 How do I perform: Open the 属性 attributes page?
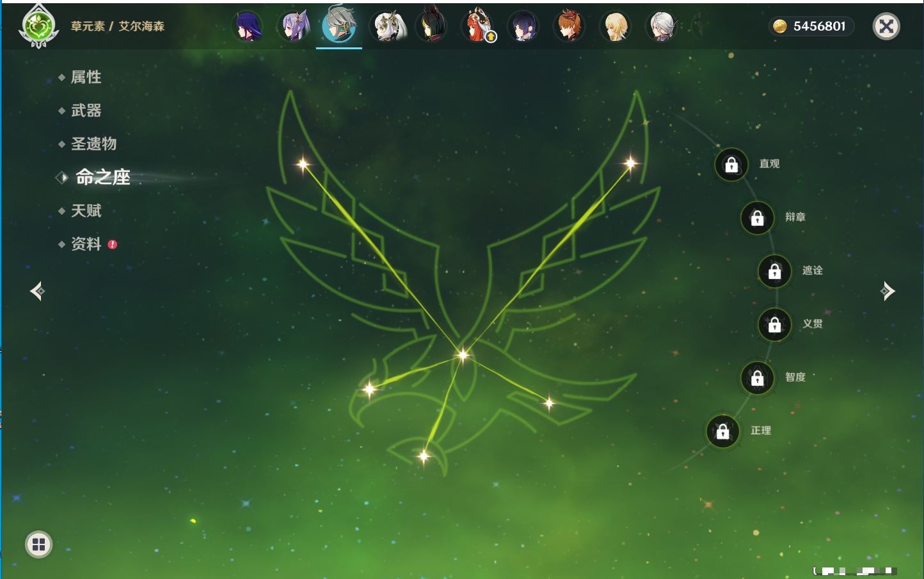click(x=86, y=77)
